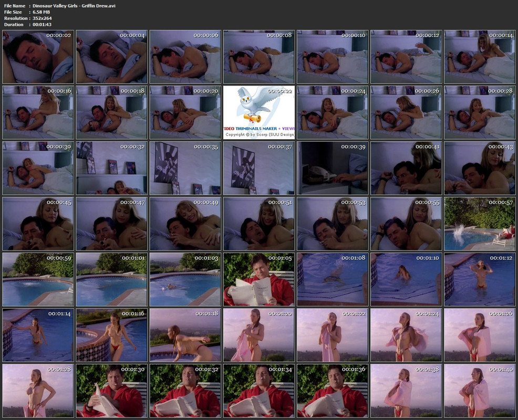518x420 pixels.
Task: Select the frame at timestamp 00:00:16
Action: [x=38, y=112]
